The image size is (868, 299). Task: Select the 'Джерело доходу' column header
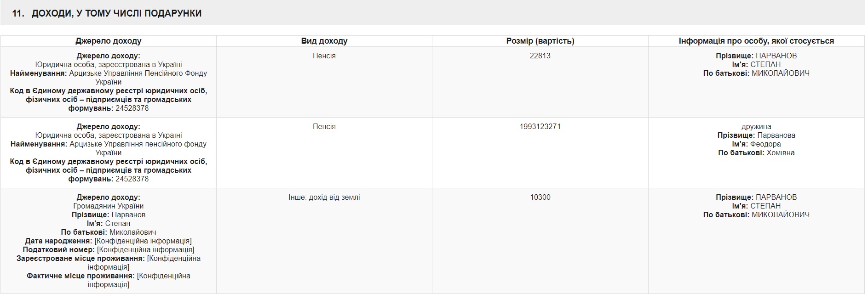pos(109,41)
